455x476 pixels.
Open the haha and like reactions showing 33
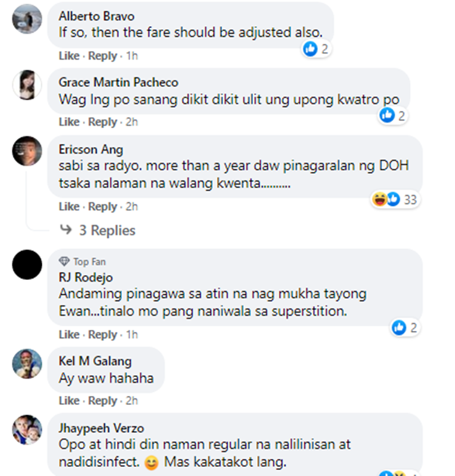(x=396, y=199)
